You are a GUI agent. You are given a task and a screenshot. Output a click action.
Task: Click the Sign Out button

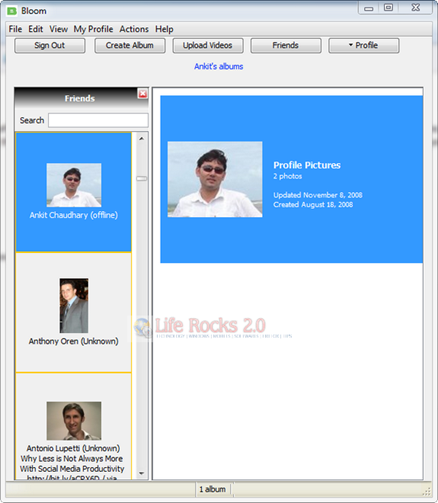click(50, 45)
